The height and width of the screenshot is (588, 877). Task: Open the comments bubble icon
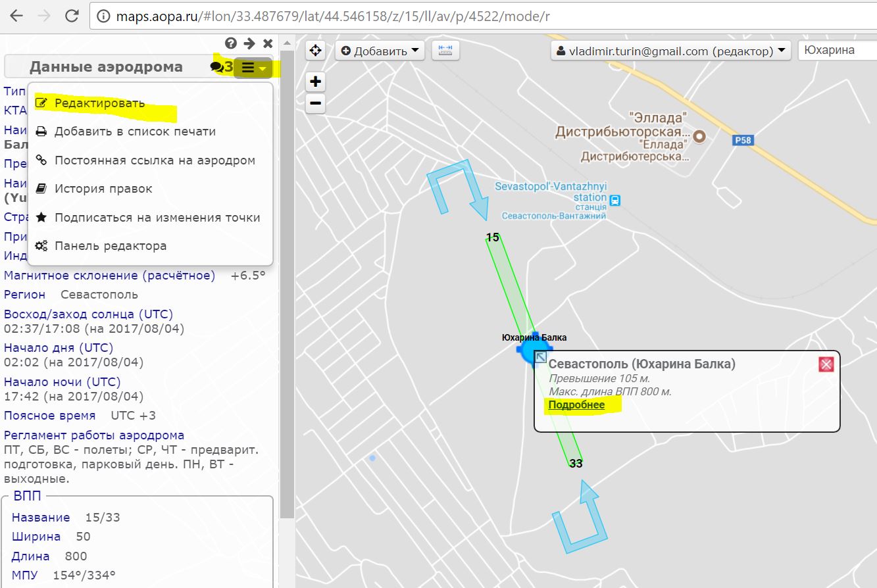coord(216,66)
